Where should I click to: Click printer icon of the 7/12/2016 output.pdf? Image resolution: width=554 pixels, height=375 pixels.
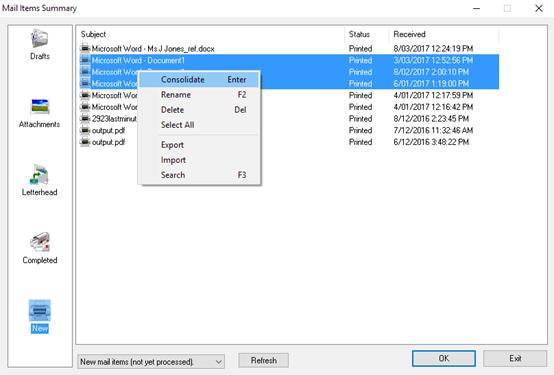point(85,130)
